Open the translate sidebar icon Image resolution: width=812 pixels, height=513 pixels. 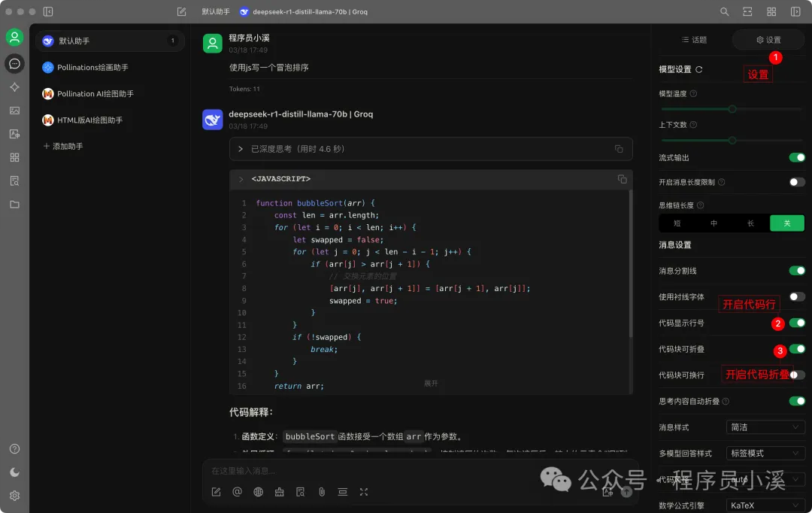click(14, 134)
